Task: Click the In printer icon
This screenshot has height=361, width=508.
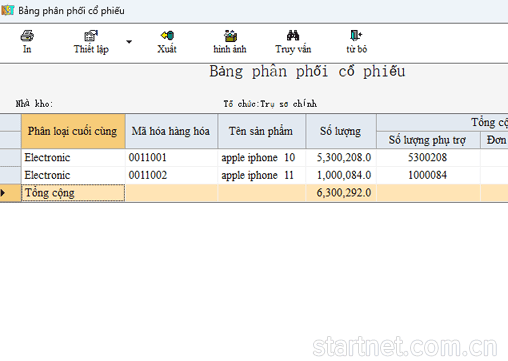Action: (x=27, y=35)
